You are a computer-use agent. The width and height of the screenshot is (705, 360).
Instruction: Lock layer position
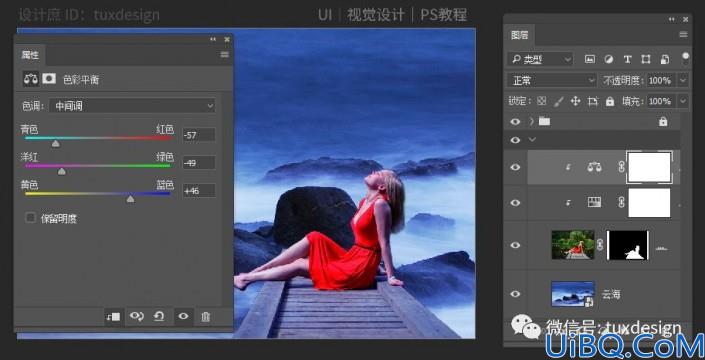tap(576, 101)
